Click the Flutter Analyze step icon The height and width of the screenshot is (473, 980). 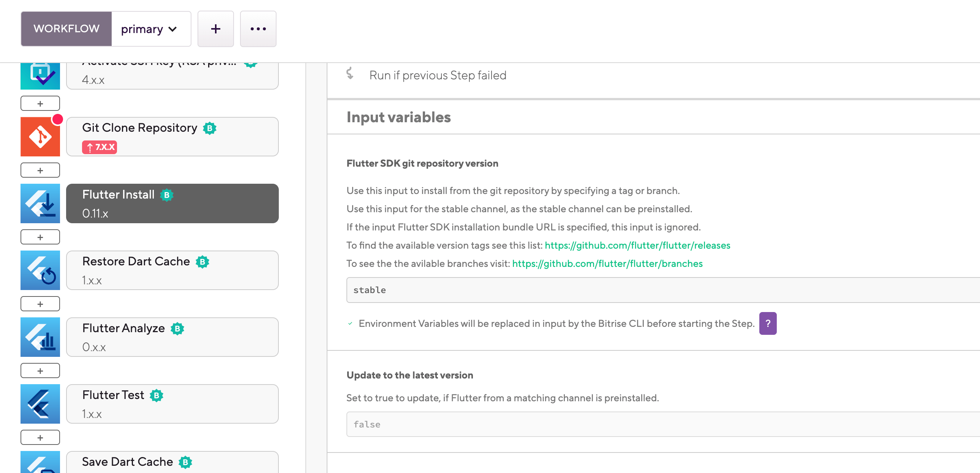coord(40,337)
